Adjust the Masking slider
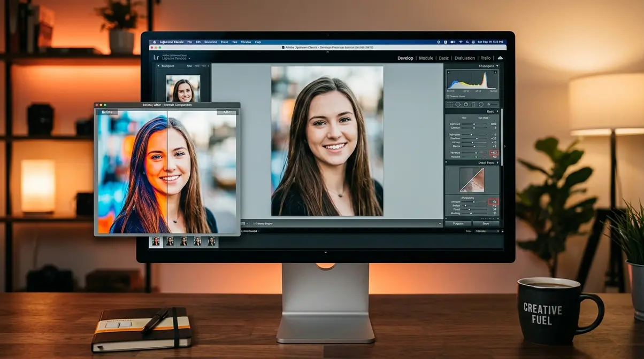644x359 pixels. (474, 213)
